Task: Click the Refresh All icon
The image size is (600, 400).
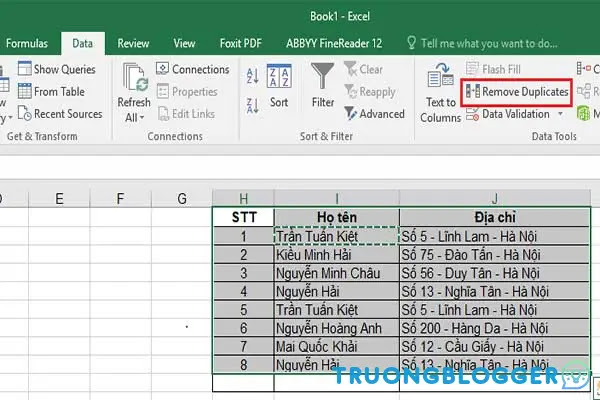Action: pos(135,78)
